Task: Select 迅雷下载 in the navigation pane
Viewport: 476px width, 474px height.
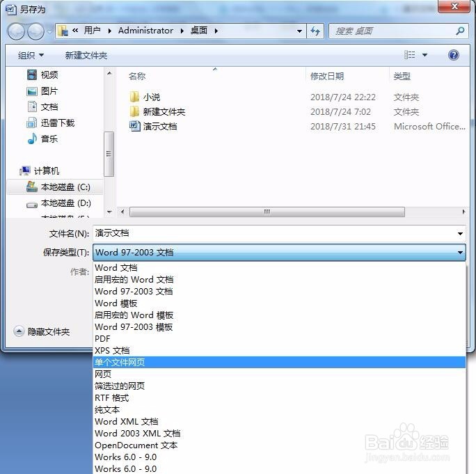Action: 51,123
